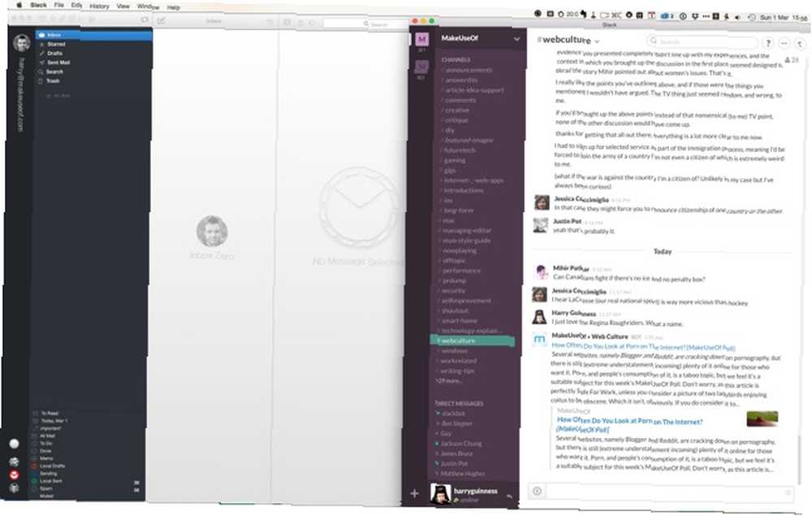Open the smart-home channel
This screenshot has width=812, height=516.
pyautogui.click(x=458, y=321)
